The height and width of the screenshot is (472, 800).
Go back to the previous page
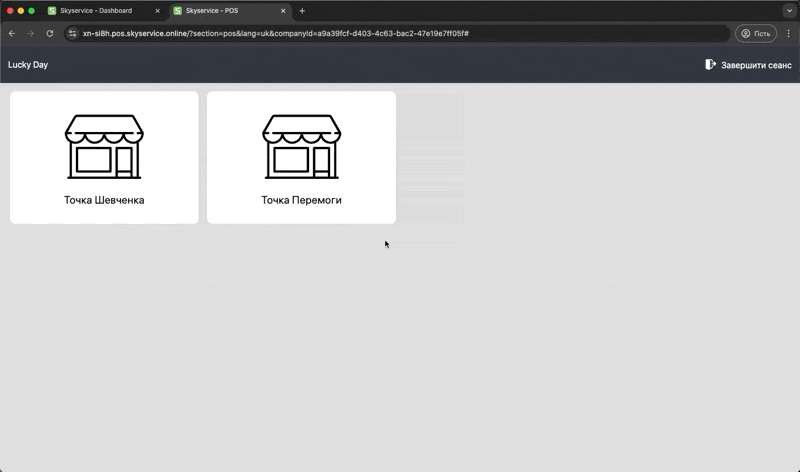point(12,33)
